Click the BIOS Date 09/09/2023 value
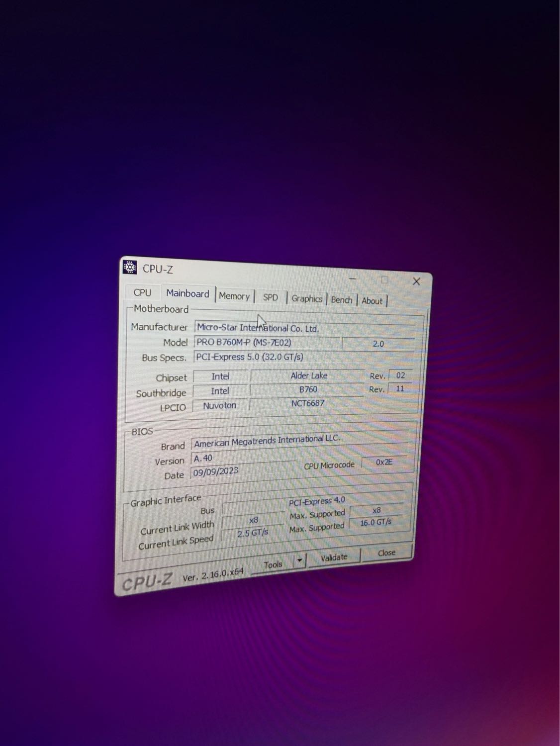560x746 pixels. 244,470
